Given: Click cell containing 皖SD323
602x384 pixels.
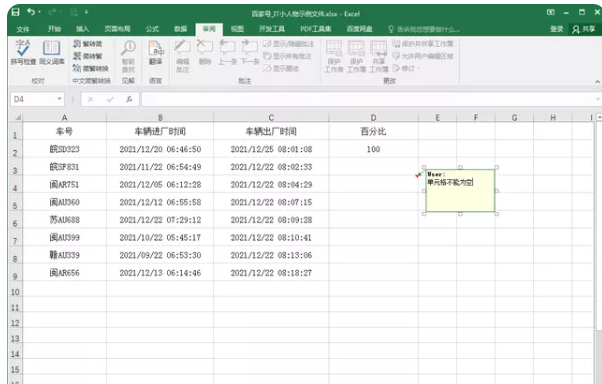Looking at the screenshot, I should coord(64,149).
